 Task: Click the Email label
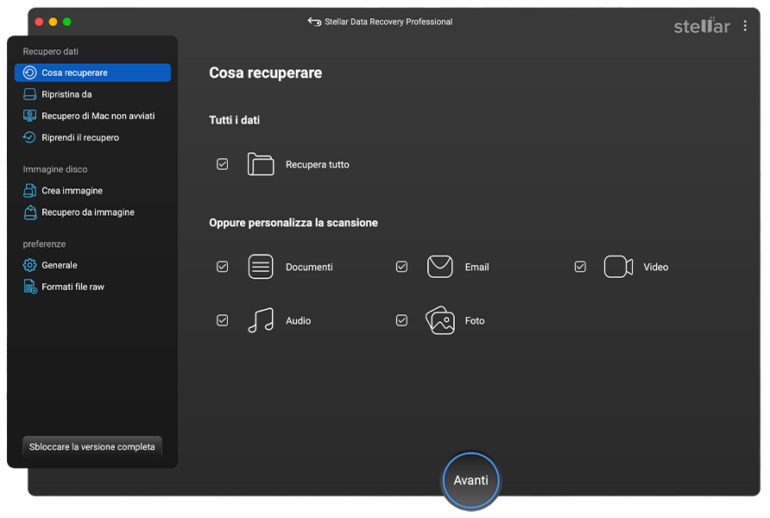pyautogui.click(x=477, y=267)
